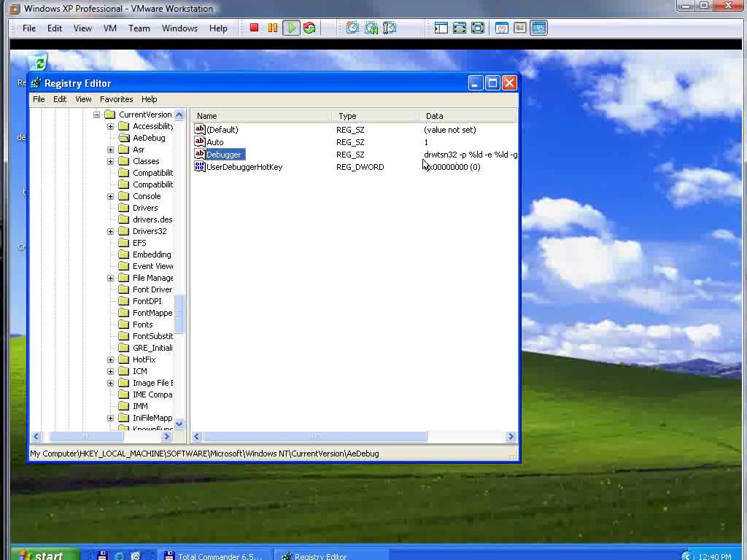Click the Internet Explorer quick launch icon
The width and height of the screenshot is (747, 560).
(x=119, y=555)
